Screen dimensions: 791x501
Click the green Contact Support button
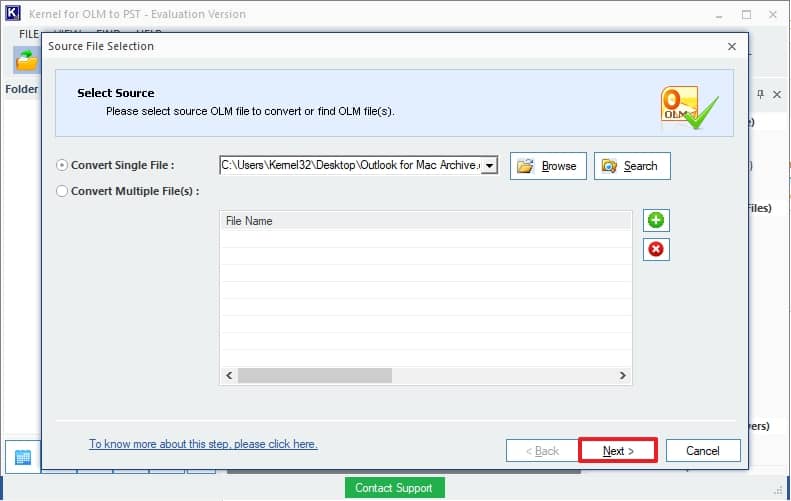tap(394, 488)
